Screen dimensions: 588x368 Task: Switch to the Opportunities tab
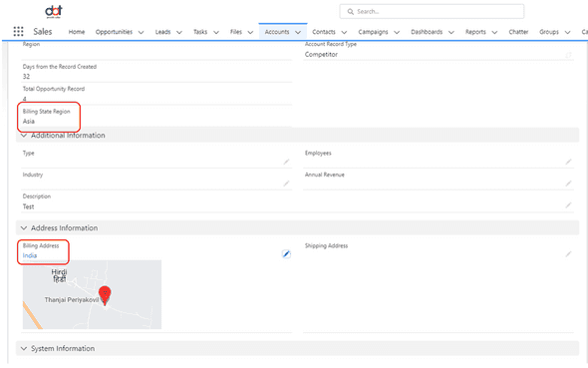(x=114, y=32)
